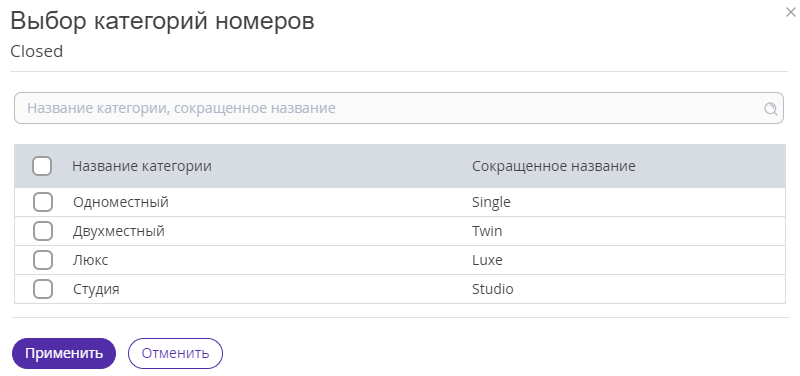Click the search magnifier icon
800x376 pixels.
[x=770, y=108]
